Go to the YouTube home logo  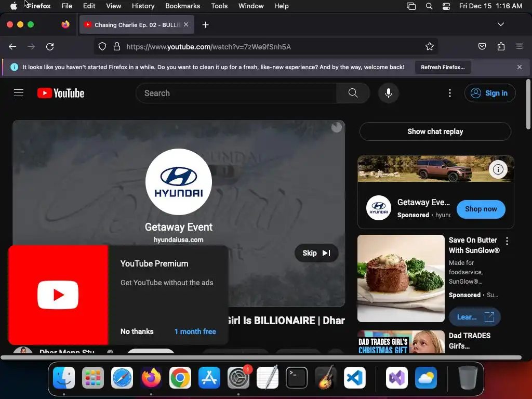tap(61, 93)
